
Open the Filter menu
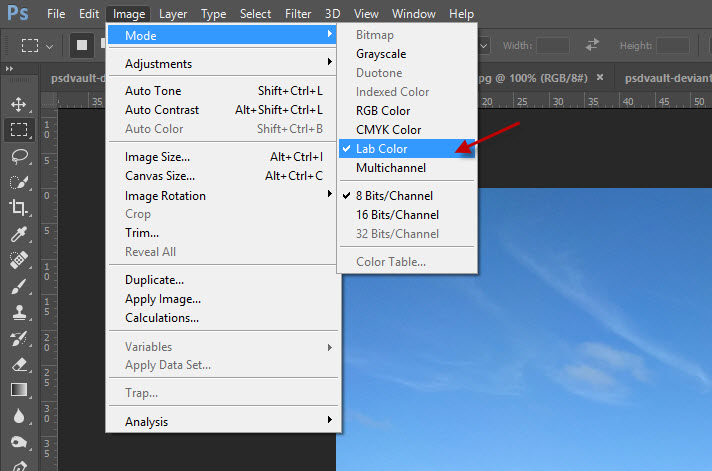(297, 14)
